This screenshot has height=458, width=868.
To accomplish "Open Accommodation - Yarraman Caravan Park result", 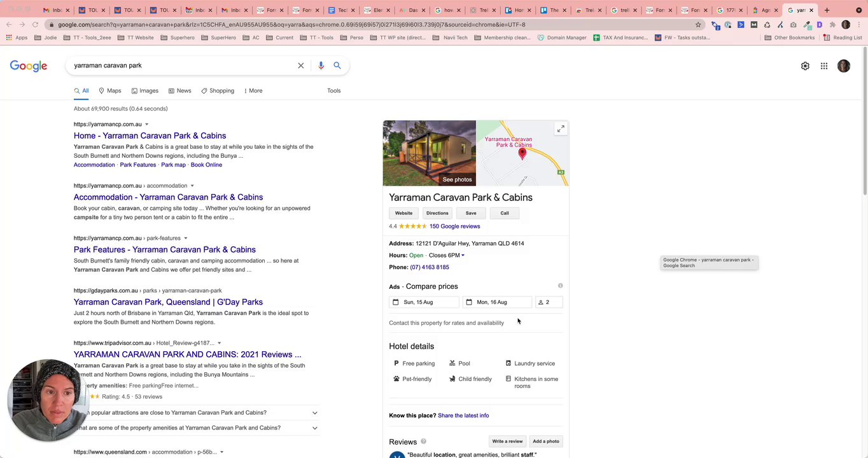I will [x=168, y=197].
